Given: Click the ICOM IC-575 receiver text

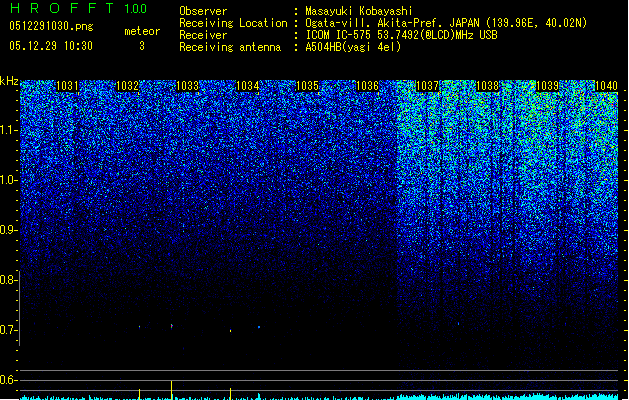Looking at the screenshot, I should tap(401, 35).
